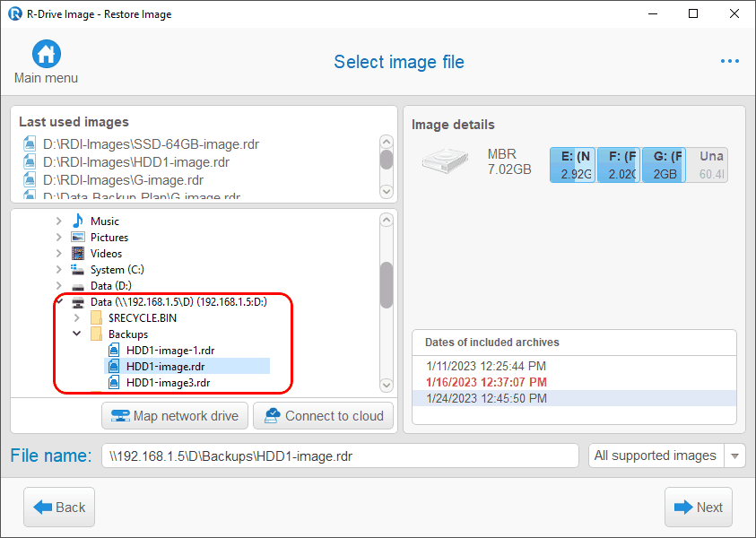The image size is (756, 538).
Task: Select archive date 1/24/2023 12:45:50 PM
Action: [574, 398]
